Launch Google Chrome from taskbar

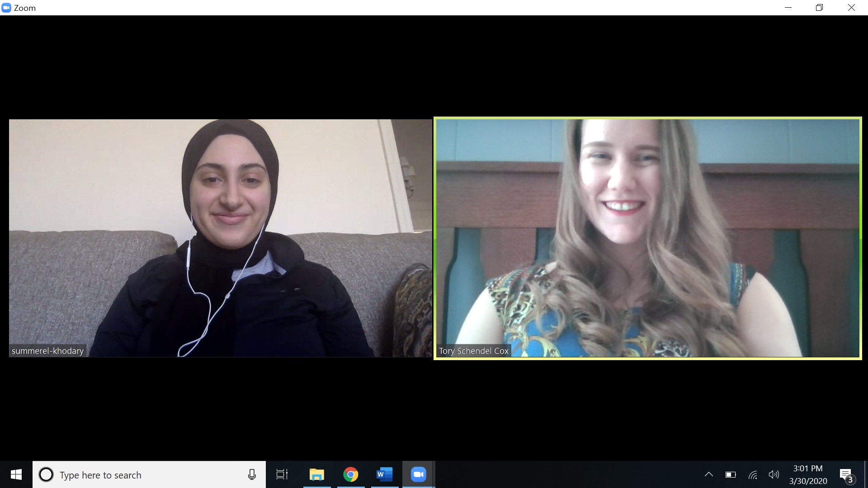pyautogui.click(x=351, y=474)
